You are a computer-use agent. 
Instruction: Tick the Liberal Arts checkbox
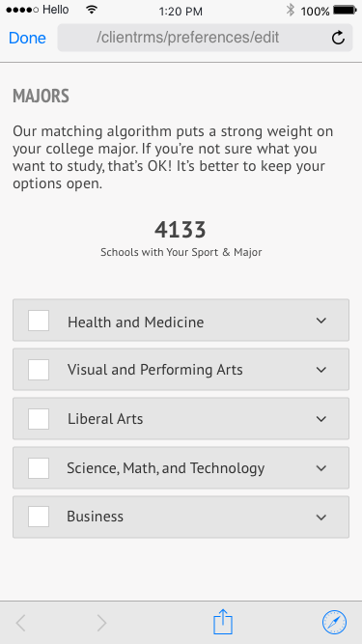tap(39, 419)
